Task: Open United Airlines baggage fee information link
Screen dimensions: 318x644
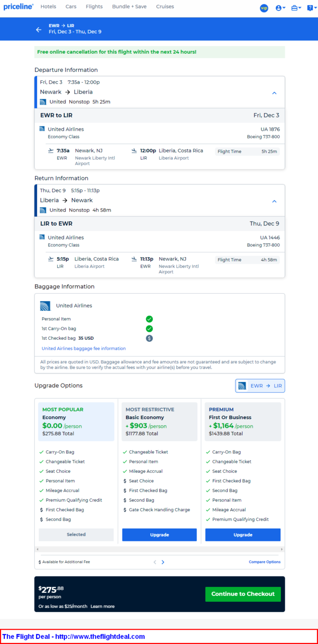Action: (84, 348)
